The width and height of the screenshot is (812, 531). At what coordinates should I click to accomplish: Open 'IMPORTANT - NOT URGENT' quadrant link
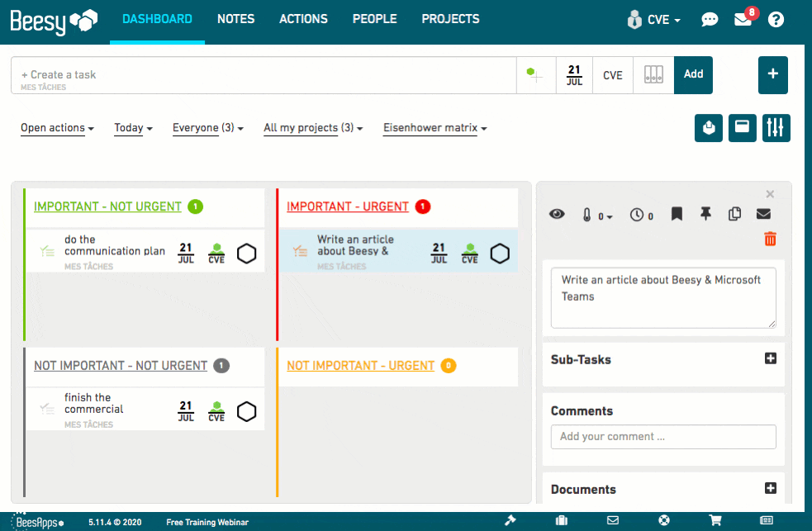[107, 206]
